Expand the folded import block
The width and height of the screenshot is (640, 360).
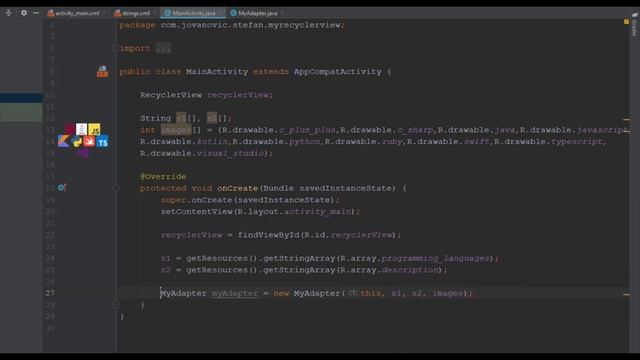(116, 48)
